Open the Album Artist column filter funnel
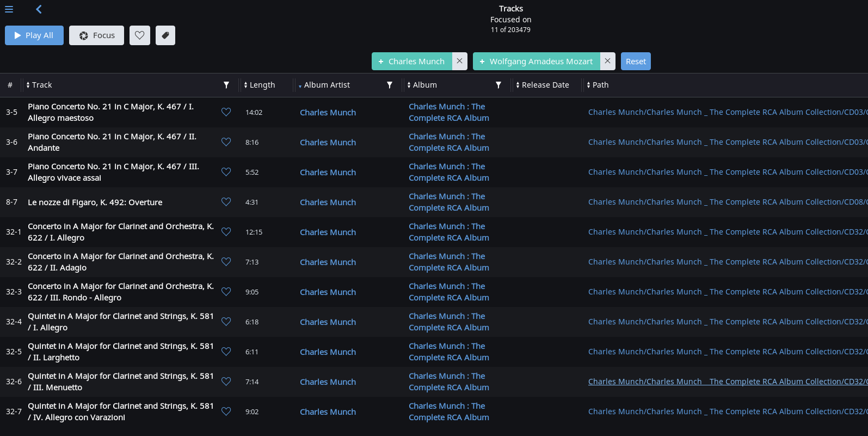Image resolution: width=868 pixels, height=436 pixels. (x=390, y=85)
